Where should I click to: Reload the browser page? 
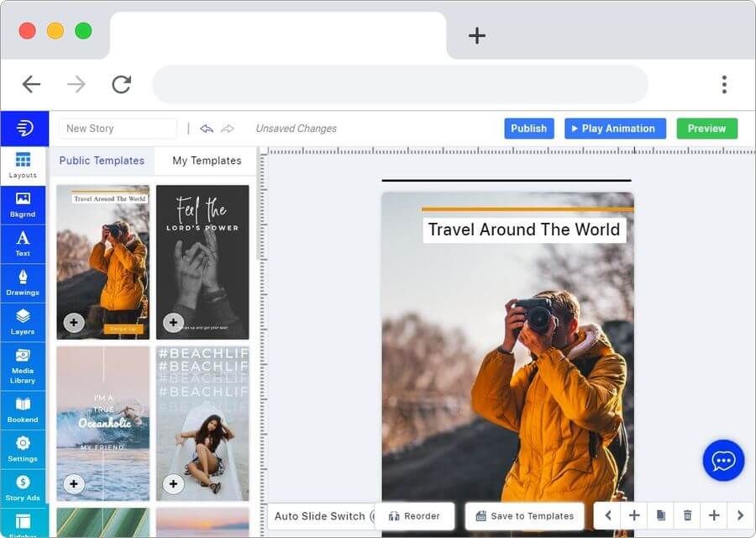[122, 84]
